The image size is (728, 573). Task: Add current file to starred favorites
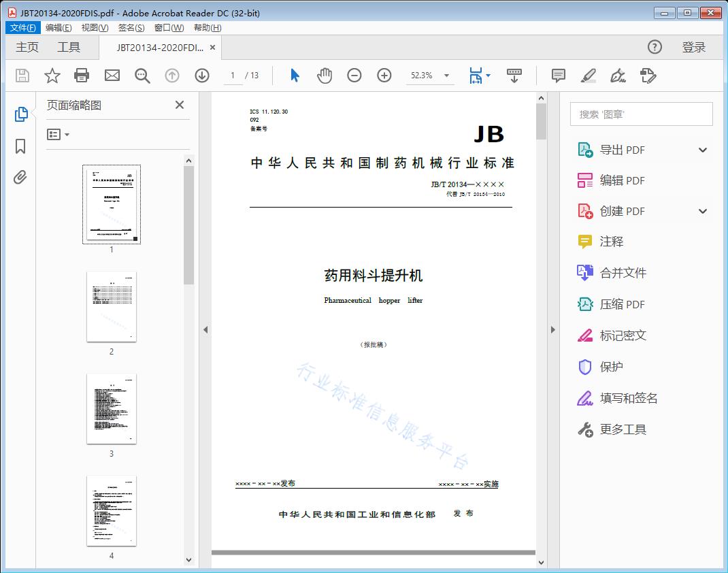pyautogui.click(x=52, y=76)
